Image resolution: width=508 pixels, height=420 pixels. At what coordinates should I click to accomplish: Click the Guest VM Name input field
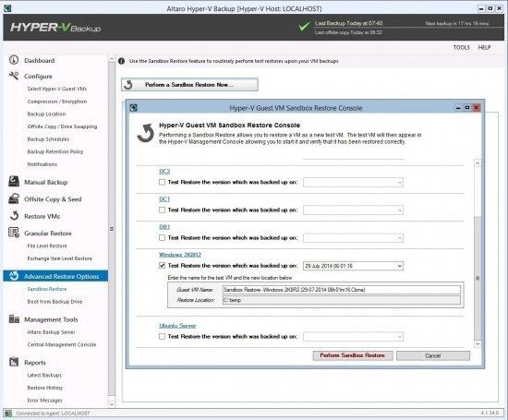point(342,290)
